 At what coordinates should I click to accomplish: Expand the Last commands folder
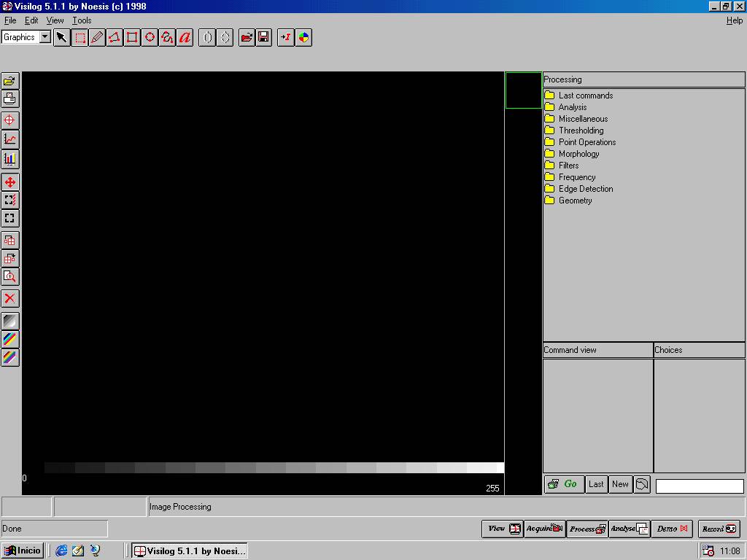tap(578, 96)
